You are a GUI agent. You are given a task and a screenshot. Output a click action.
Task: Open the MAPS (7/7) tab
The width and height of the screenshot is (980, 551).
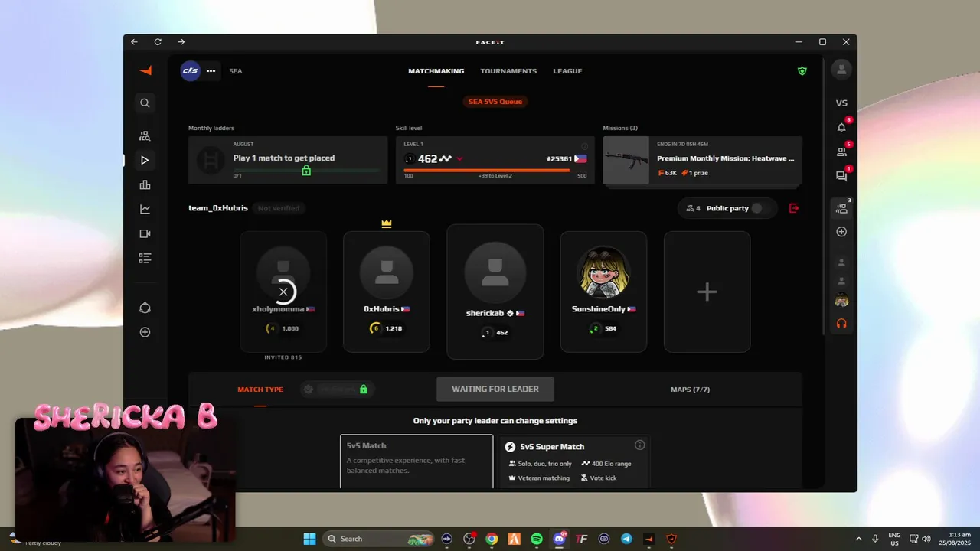coord(690,390)
